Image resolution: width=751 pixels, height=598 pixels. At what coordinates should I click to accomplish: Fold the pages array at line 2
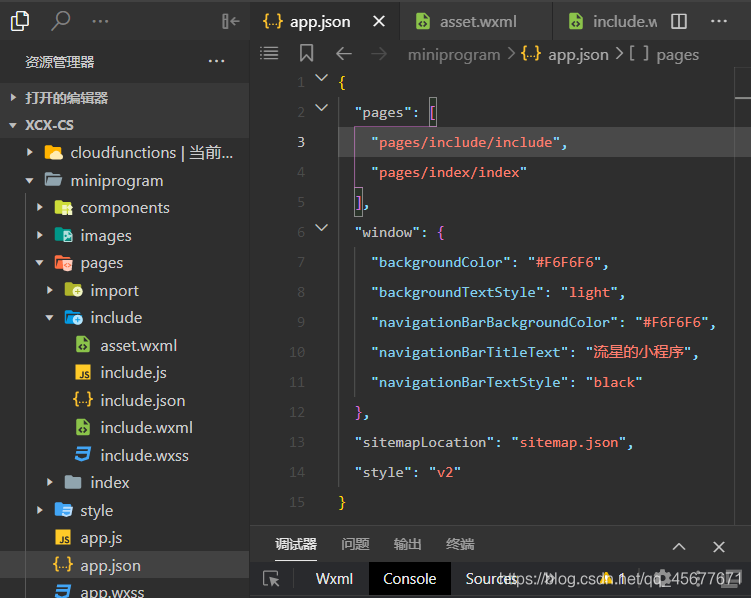pyautogui.click(x=321, y=108)
